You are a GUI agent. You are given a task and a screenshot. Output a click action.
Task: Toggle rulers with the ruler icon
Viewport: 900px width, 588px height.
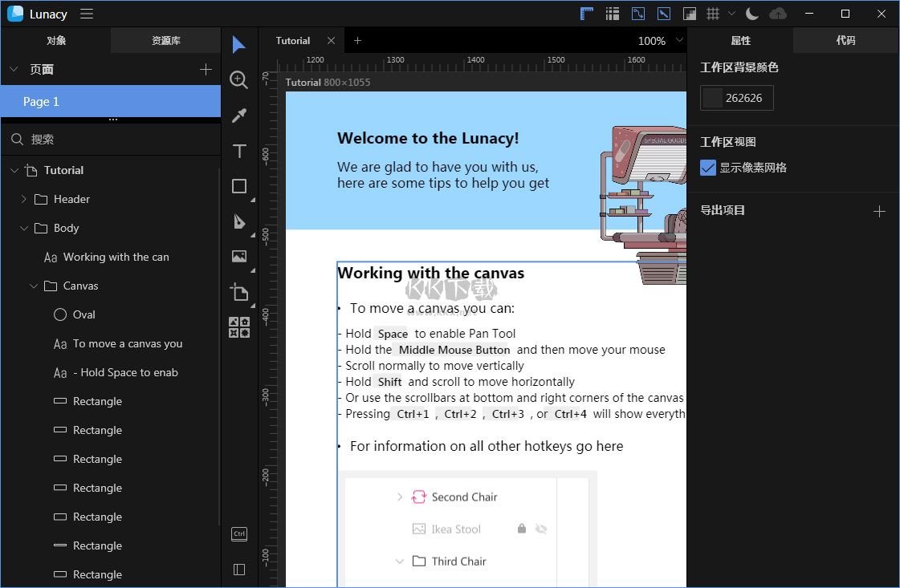coord(586,14)
